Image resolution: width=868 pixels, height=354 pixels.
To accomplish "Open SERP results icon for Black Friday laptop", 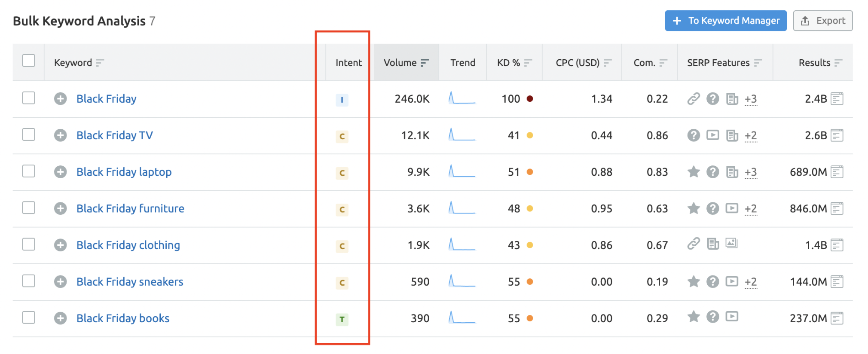I will [837, 172].
